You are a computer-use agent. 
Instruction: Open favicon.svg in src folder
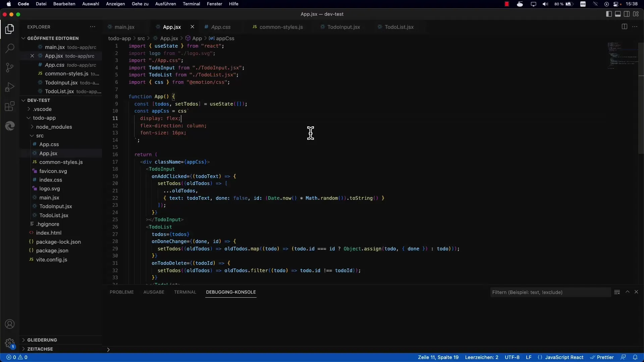pyautogui.click(x=53, y=171)
